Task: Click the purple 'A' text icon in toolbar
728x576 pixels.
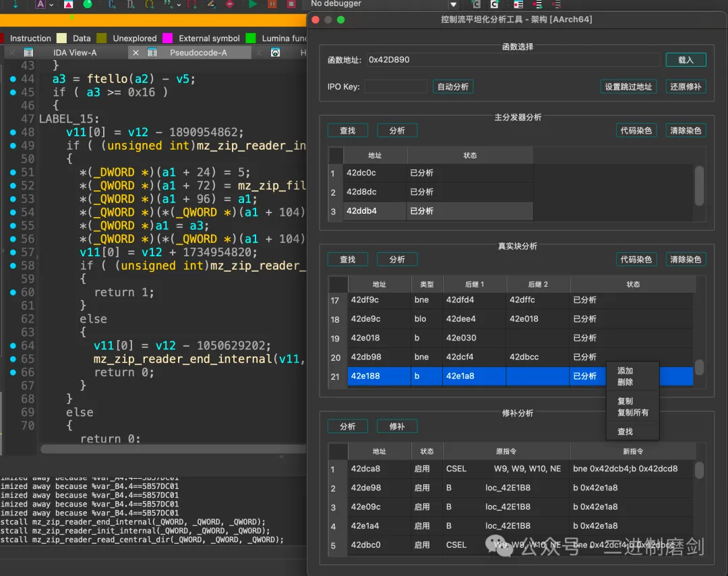Action: pos(40,5)
